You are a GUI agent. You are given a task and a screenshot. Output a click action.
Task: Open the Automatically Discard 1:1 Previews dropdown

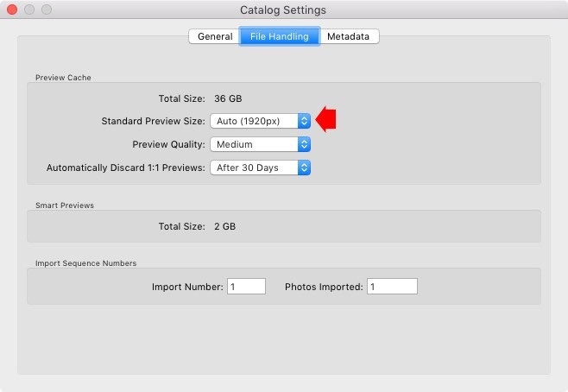pyautogui.click(x=260, y=168)
